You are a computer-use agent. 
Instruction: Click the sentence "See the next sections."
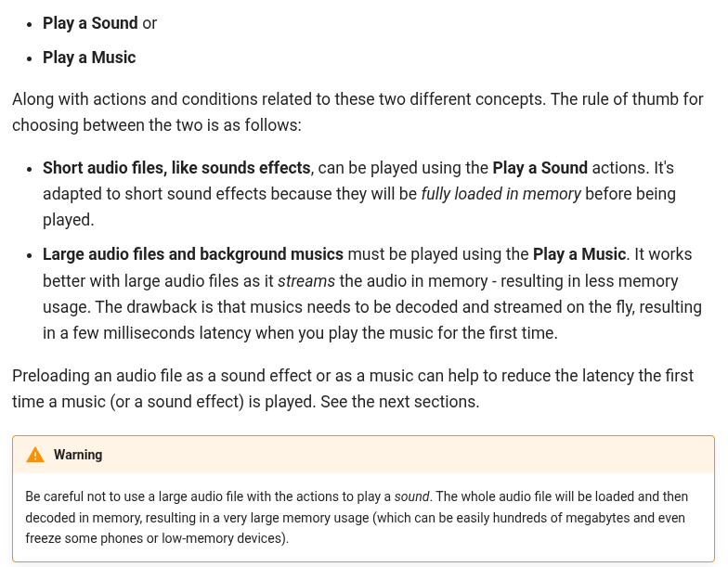point(399,402)
